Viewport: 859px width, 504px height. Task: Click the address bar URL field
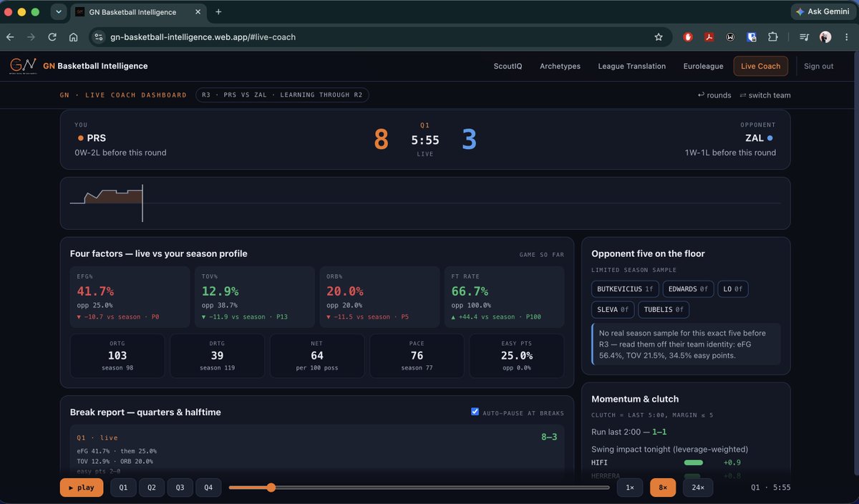[379, 37]
